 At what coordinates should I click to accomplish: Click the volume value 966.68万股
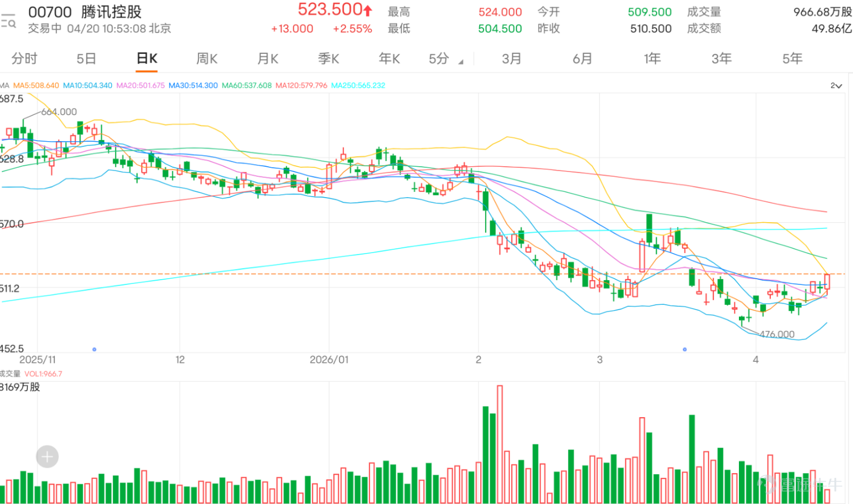coord(823,12)
